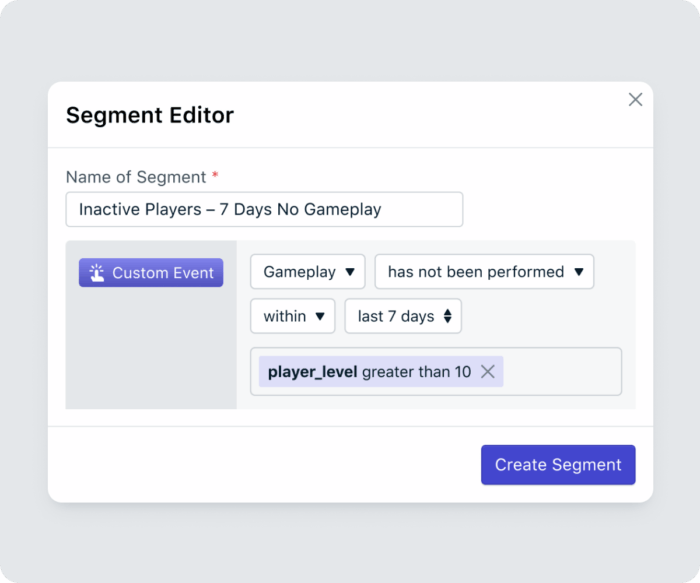Select the "player_level greater than 10" filter tag

point(368,372)
